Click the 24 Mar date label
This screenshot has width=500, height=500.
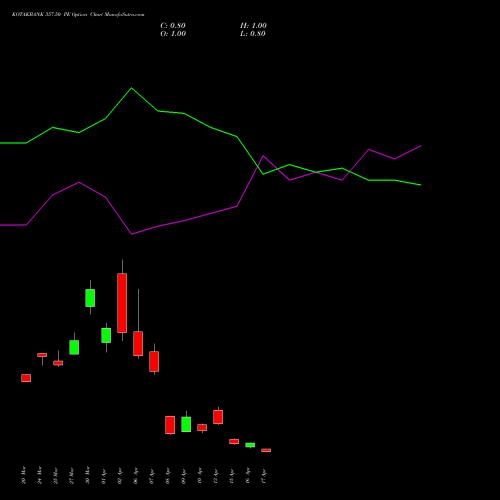tap(39, 475)
